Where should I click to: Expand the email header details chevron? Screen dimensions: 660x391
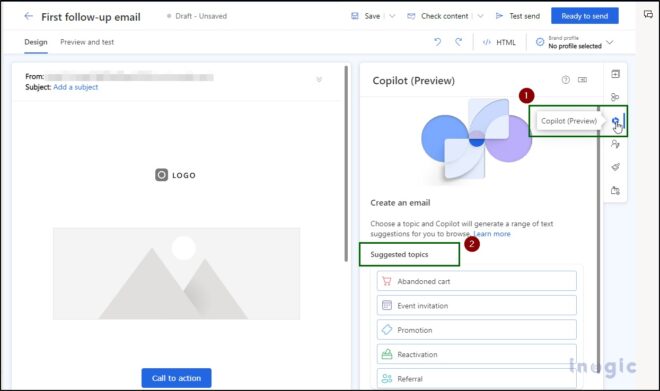tap(319, 80)
